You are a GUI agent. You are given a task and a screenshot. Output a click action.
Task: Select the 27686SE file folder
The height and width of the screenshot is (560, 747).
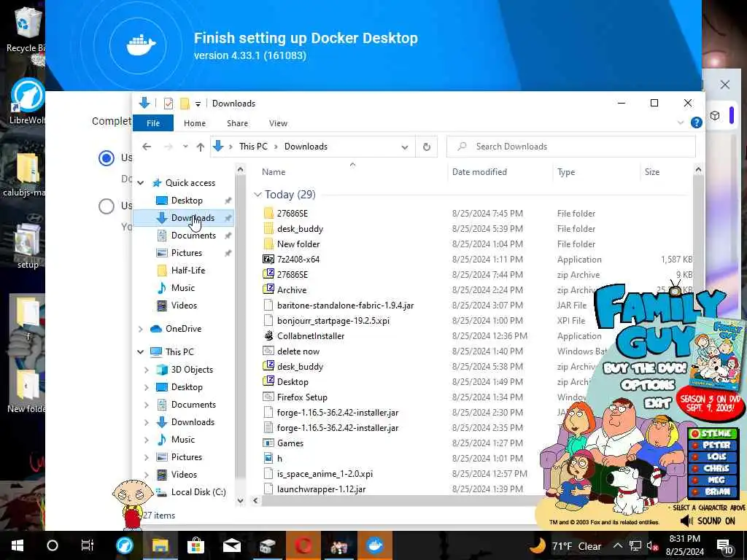[x=292, y=214]
